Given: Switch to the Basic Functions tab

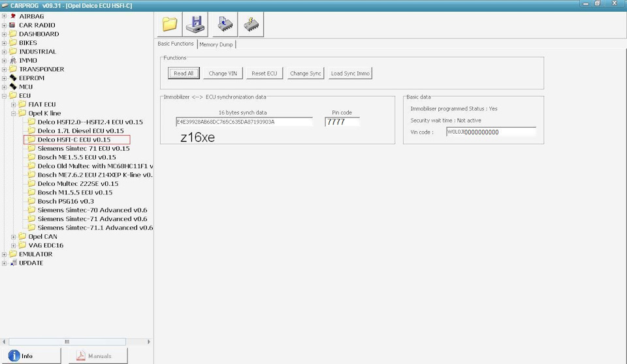Looking at the screenshot, I should click(176, 44).
